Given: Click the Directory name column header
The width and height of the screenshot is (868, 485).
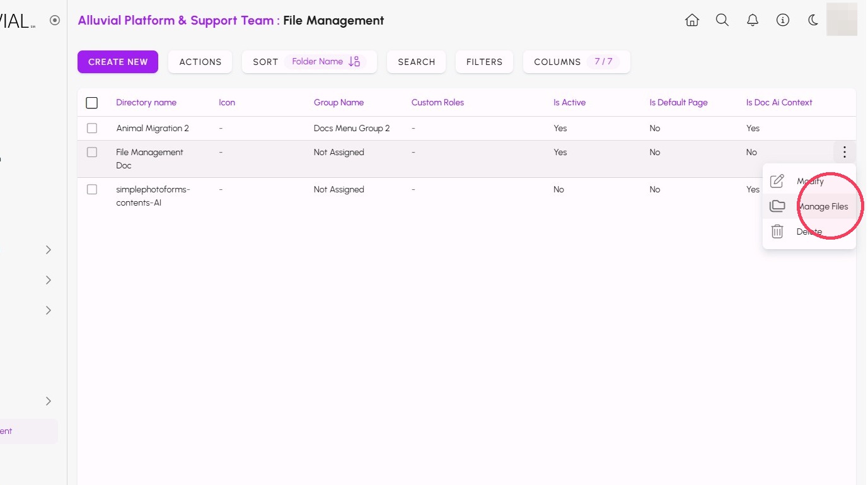Looking at the screenshot, I should 146,102.
